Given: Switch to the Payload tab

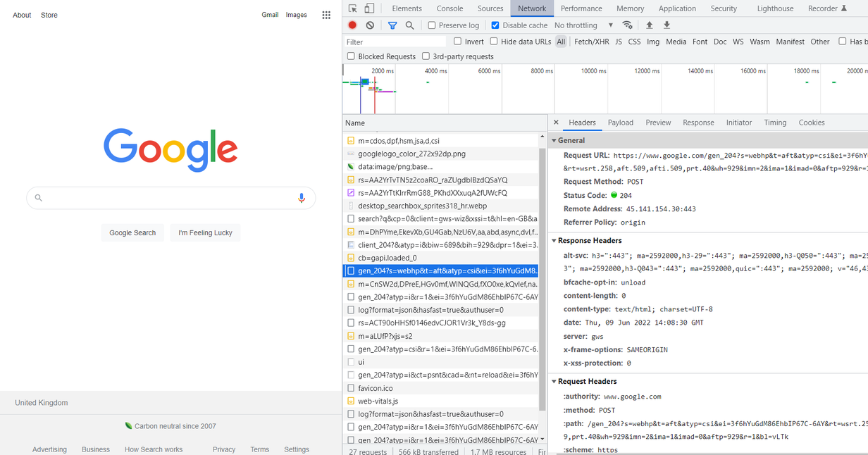Looking at the screenshot, I should tap(621, 123).
